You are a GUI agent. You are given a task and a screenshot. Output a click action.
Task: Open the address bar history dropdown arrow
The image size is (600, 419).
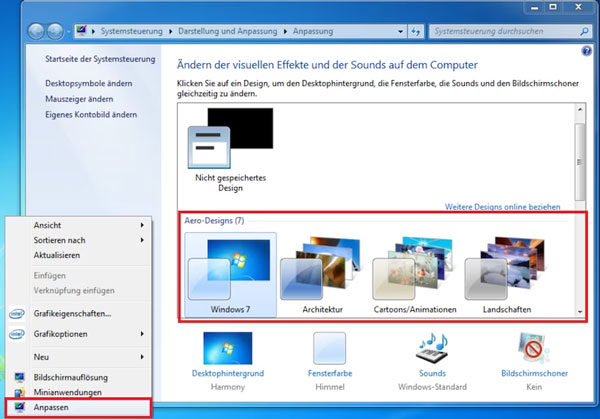[400, 31]
